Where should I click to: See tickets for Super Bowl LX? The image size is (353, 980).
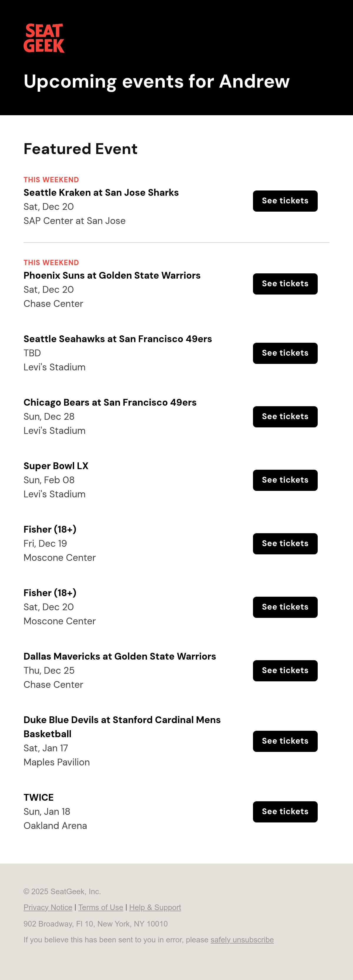[x=285, y=480]
